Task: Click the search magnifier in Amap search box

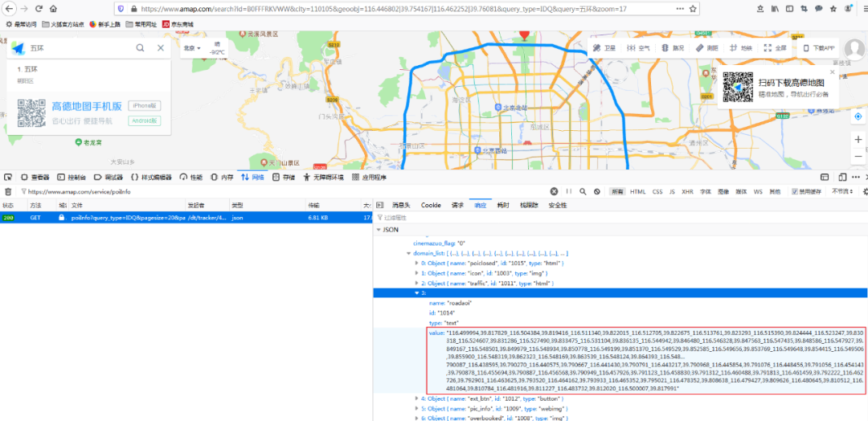Action: coord(140,48)
